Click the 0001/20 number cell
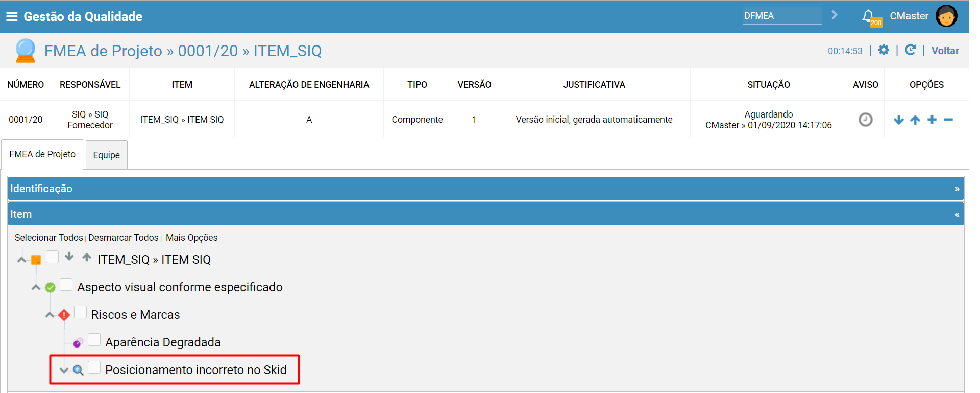The image size is (980, 393). 26,120
